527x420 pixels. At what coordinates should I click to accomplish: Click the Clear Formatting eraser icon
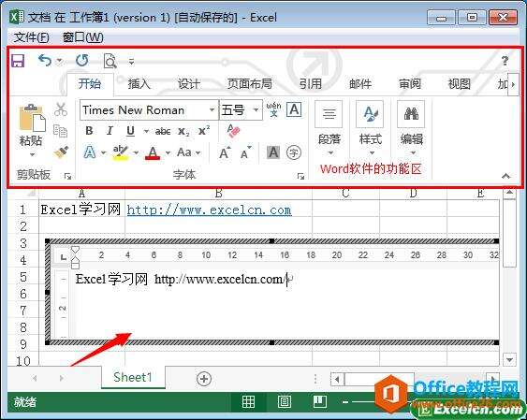(233, 131)
